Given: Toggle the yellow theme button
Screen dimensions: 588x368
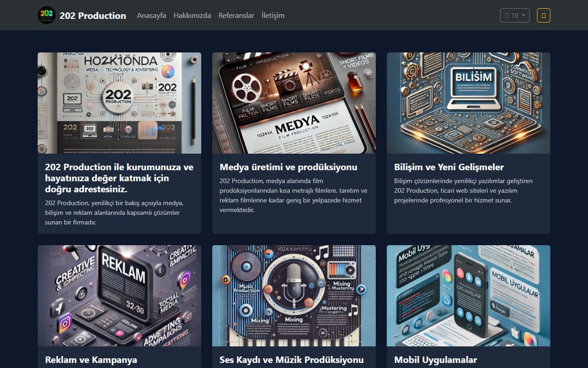Looking at the screenshot, I should point(543,16).
